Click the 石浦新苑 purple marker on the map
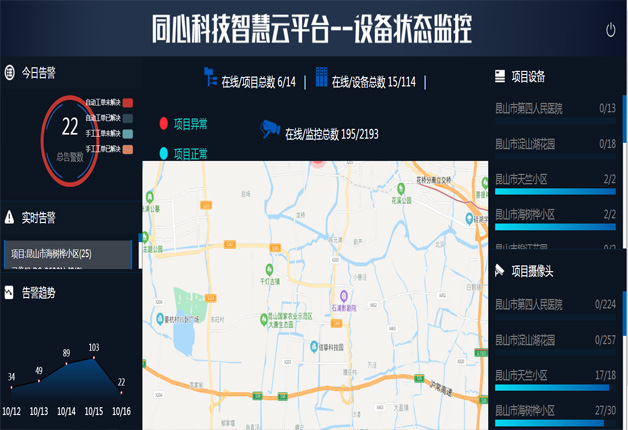Viewport: 628px width, 430px height. [345, 296]
